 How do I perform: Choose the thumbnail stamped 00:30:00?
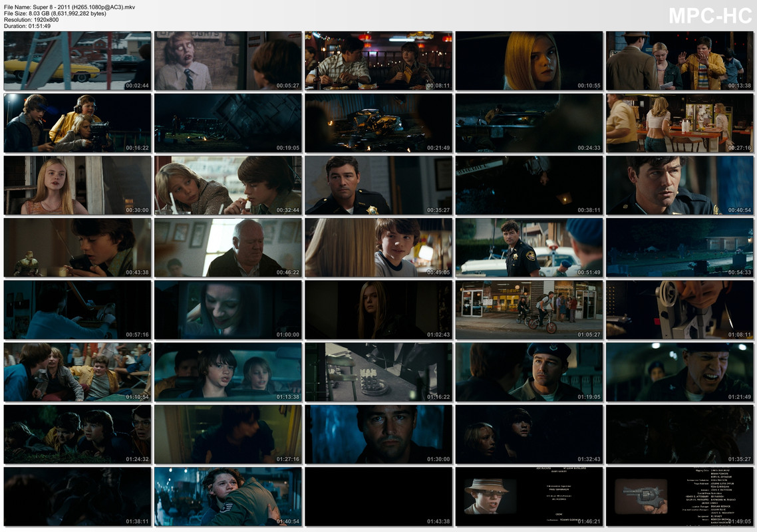(77, 186)
